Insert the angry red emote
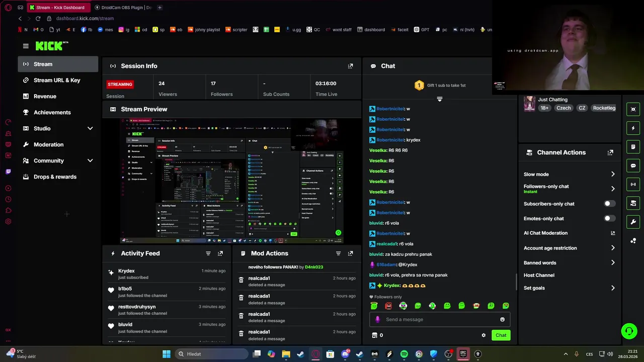The height and width of the screenshot is (362, 644). pyautogui.click(x=388, y=306)
